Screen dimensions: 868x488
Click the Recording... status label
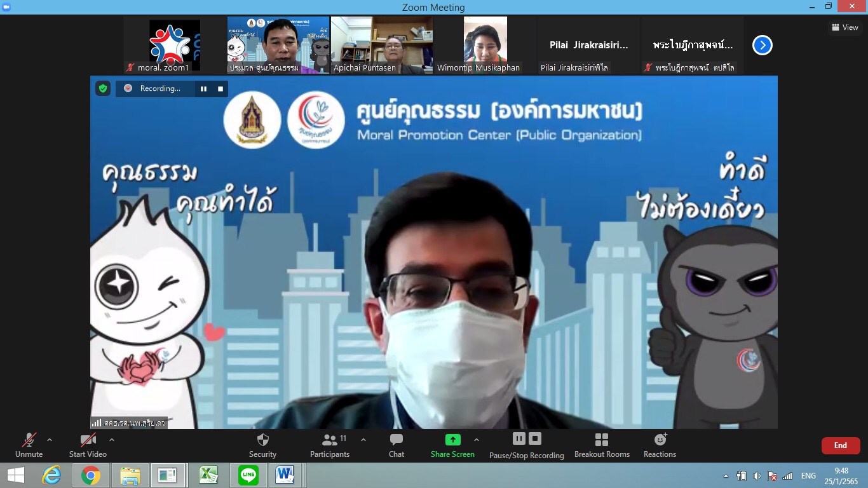pos(160,88)
